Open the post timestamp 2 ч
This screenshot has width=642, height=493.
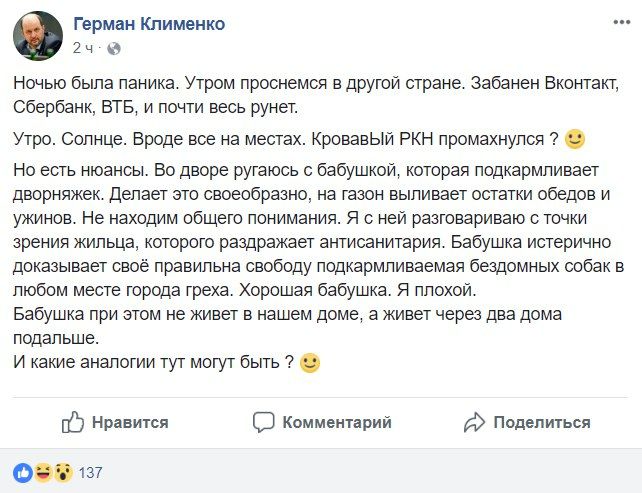pos(83,48)
